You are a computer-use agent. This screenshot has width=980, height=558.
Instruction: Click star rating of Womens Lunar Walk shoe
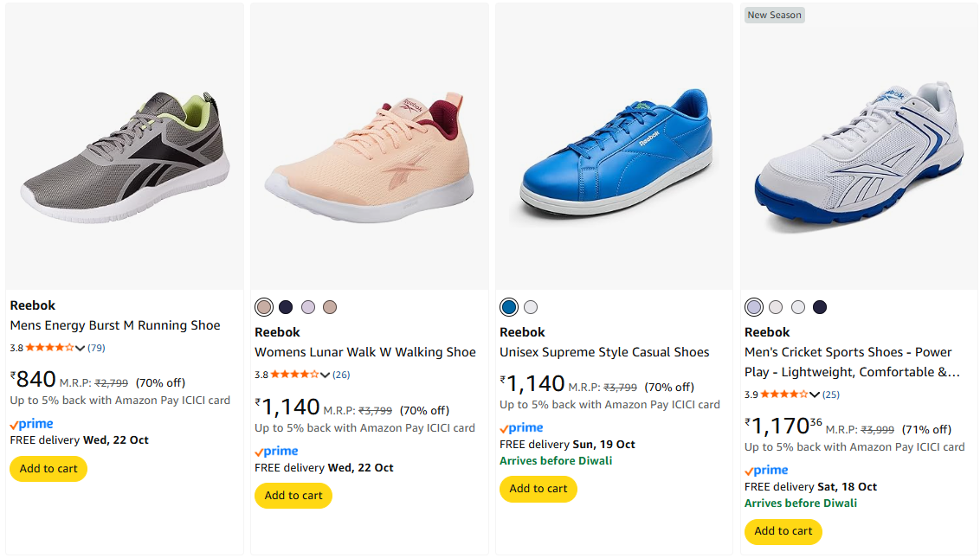pyautogui.click(x=294, y=375)
